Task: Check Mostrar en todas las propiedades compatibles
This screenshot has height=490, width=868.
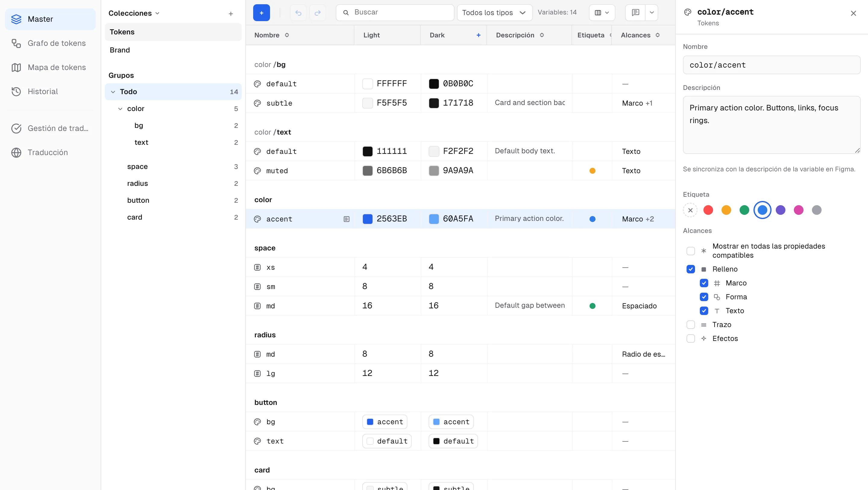Action: coord(691,251)
